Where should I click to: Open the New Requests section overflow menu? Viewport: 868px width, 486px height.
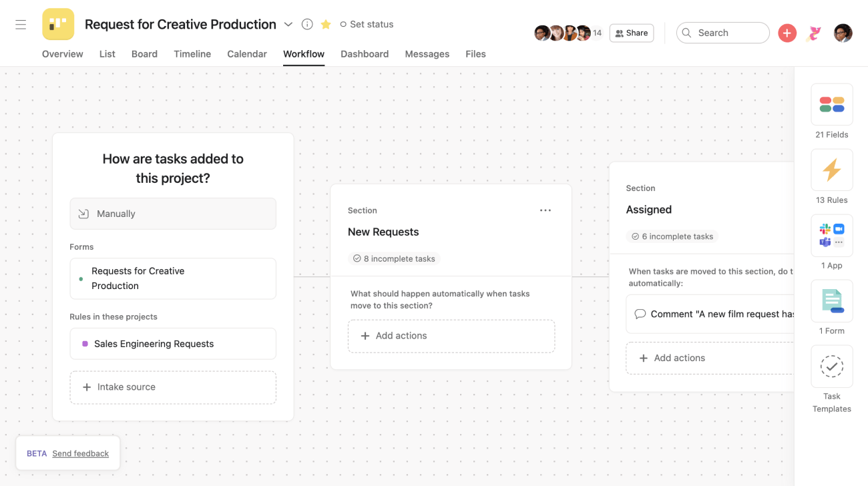(x=546, y=210)
